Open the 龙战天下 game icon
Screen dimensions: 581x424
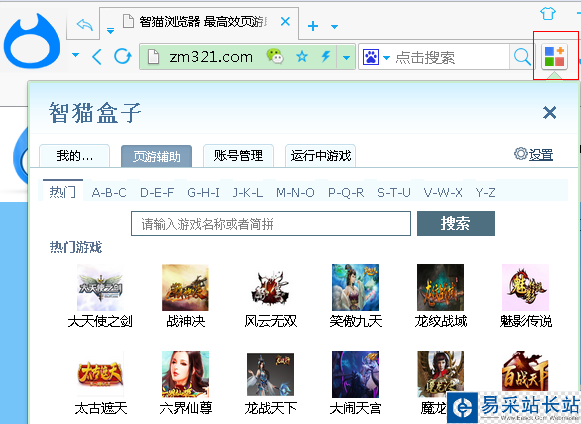[270, 374]
